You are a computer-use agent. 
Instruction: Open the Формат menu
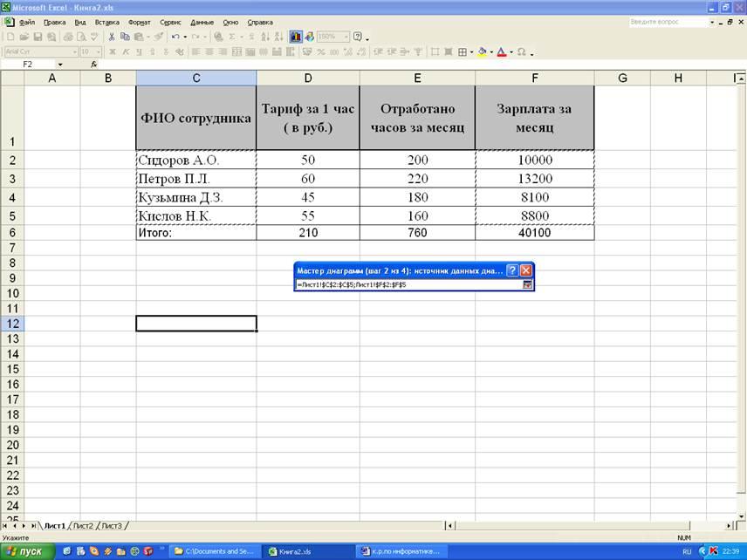pyautogui.click(x=139, y=22)
